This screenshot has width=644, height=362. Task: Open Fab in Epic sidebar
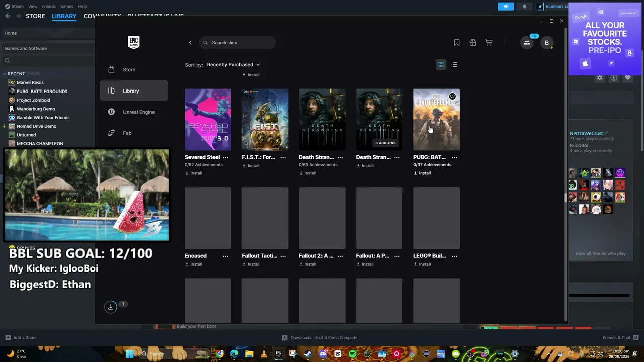click(x=134, y=133)
